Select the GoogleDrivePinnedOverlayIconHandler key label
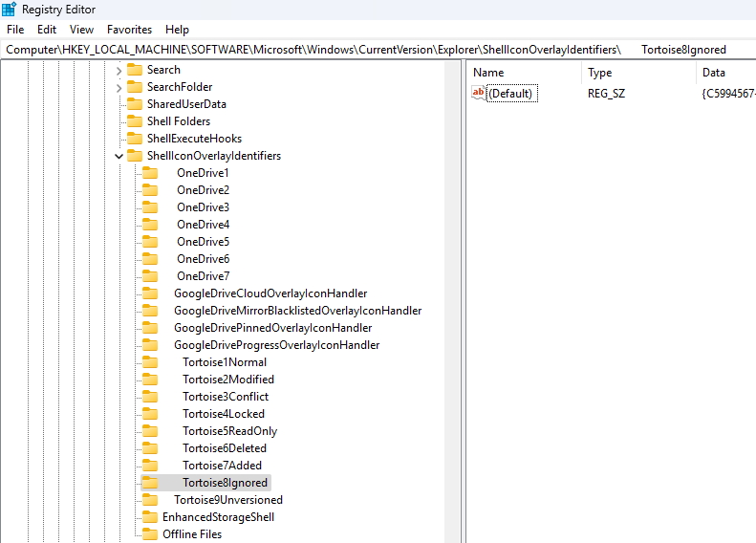The height and width of the screenshot is (543, 756). [x=273, y=328]
